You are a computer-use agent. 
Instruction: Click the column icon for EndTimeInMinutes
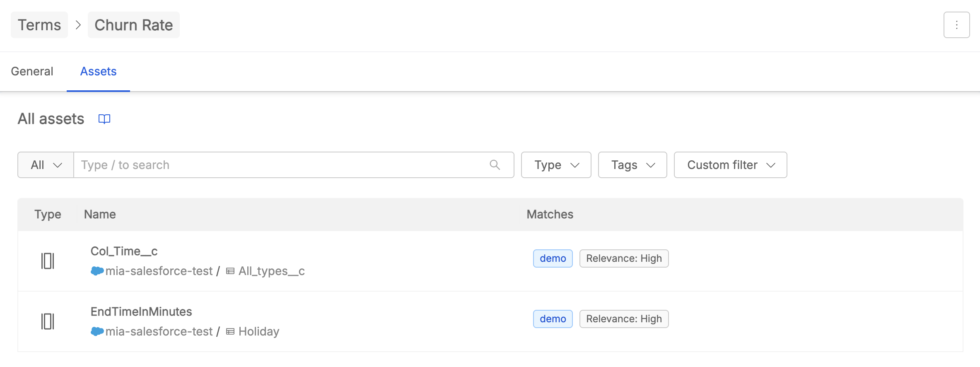coord(48,321)
